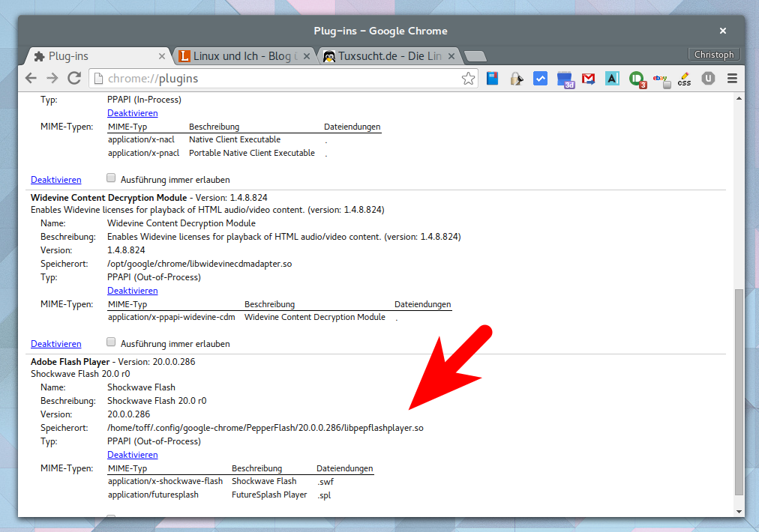Click Deaktivieren link under Widevine PPAPI type
This screenshot has height=532, width=759.
tap(132, 291)
